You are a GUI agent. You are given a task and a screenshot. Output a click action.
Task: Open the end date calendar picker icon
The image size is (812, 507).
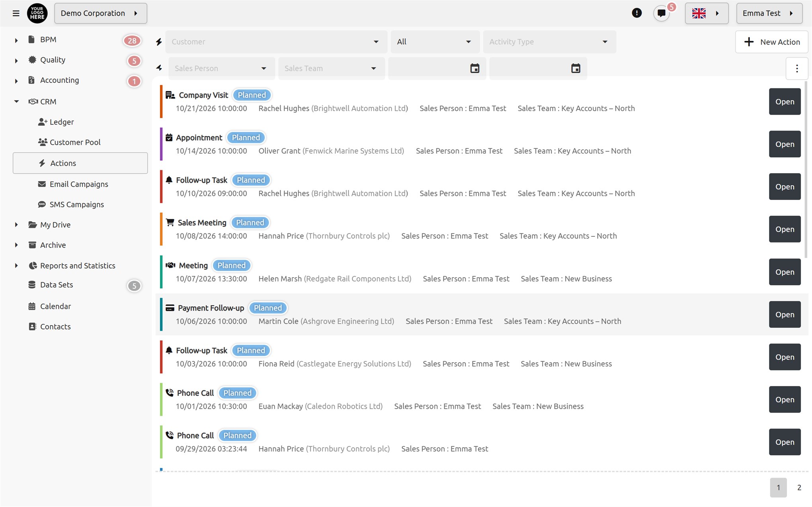(x=576, y=68)
